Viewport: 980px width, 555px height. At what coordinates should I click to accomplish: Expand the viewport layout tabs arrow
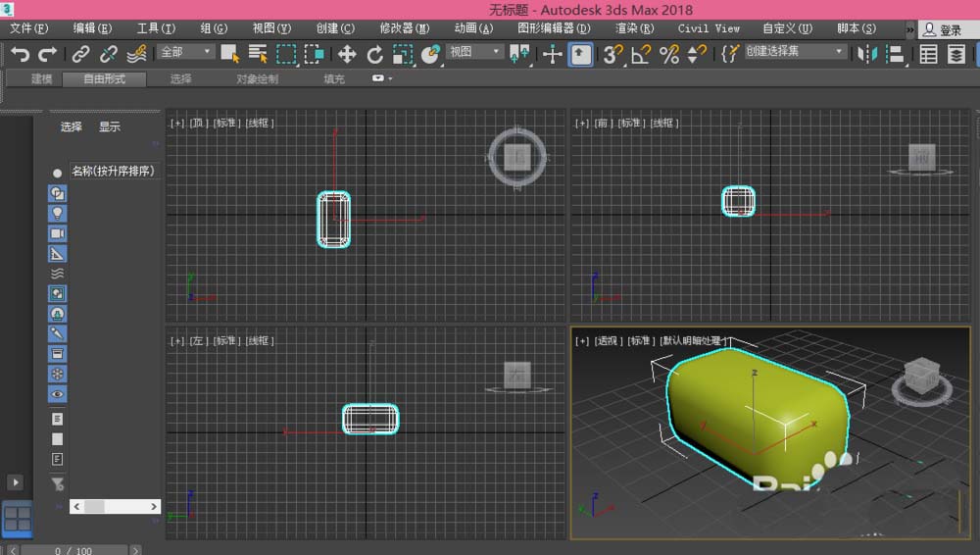pyautogui.click(x=16, y=482)
